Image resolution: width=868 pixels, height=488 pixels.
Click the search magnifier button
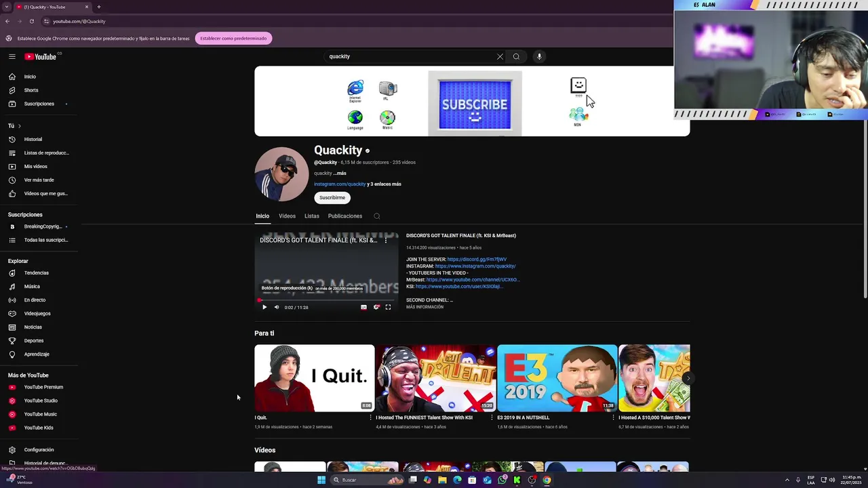click(x=516, y=57)
